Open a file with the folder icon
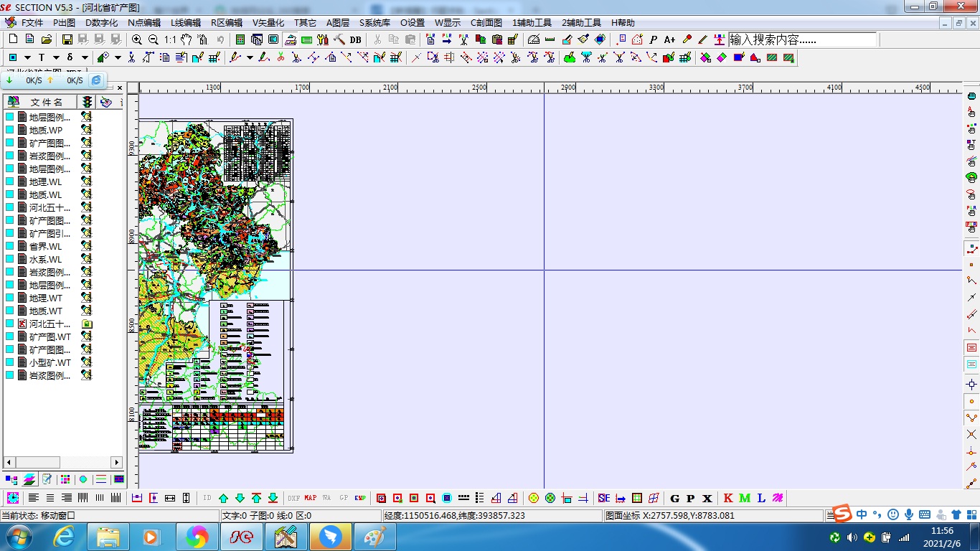 (47, 39)
